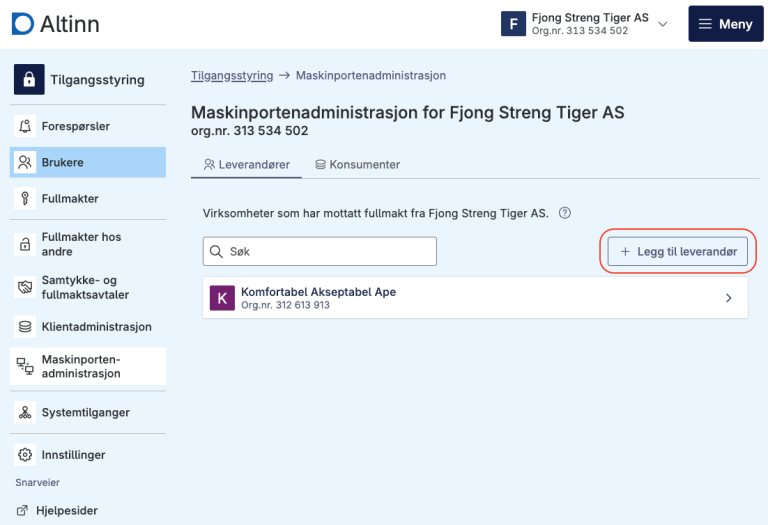Open Klientadministrasjon in the sidebar

click(88, 327)
